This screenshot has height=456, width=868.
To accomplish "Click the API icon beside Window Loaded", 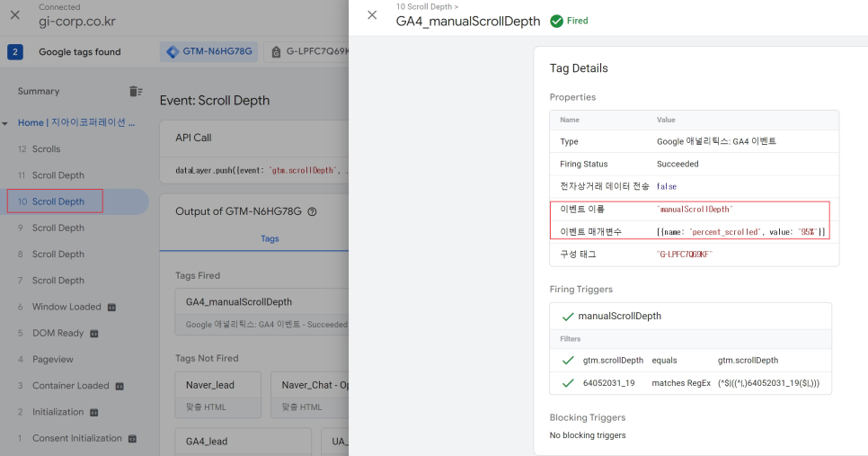I will click(x=111, y=307).
